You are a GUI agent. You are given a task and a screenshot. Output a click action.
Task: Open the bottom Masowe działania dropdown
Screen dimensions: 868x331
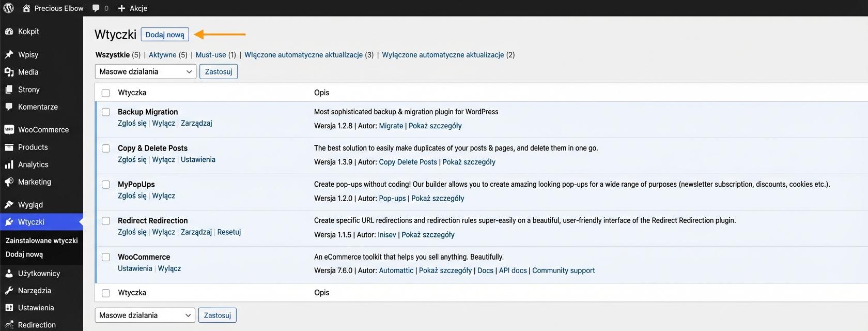(145, 315)
